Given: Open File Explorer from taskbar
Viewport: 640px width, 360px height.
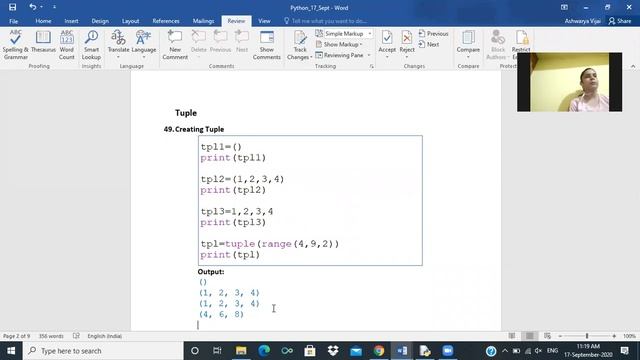Looking at the screenshot, I should coord(241,351).
